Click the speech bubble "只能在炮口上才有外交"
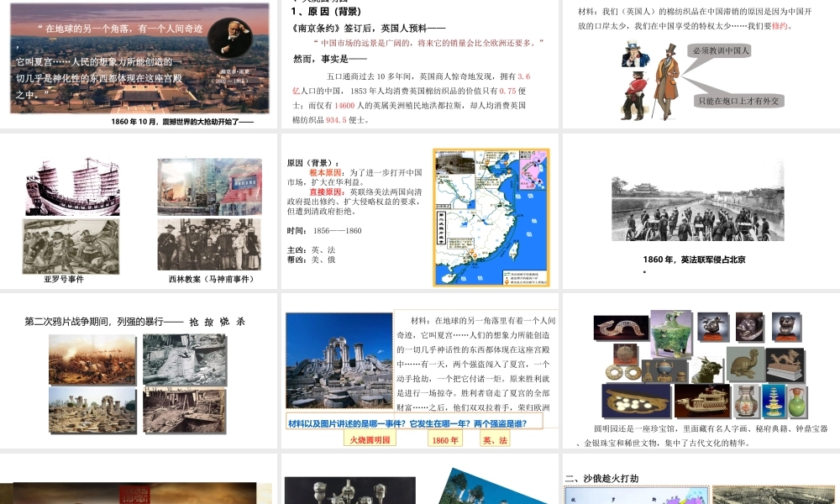The height and width of the screenshot is (504, 840). [738, 100]
